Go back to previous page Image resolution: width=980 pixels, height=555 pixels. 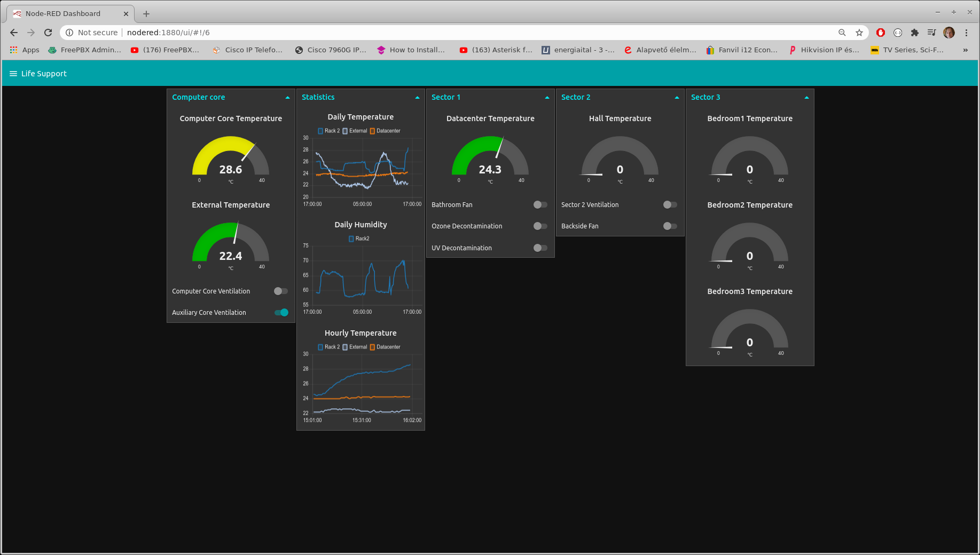tap(14, 33)
